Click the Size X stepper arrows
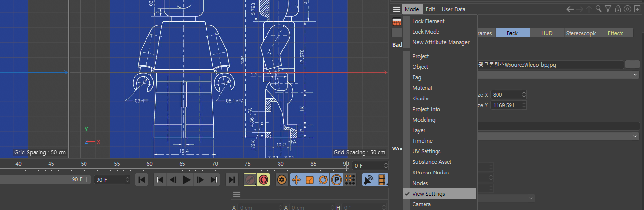Image resolution: width=644 pixels, height=210 pixels. coord(524,95)
